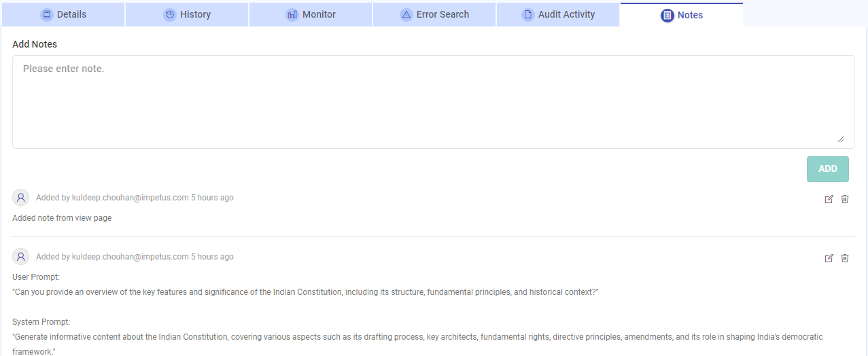The image size is (868, 356).
Task: Click the User Prompt note's 'Added by' line
Action: point(135,257)
